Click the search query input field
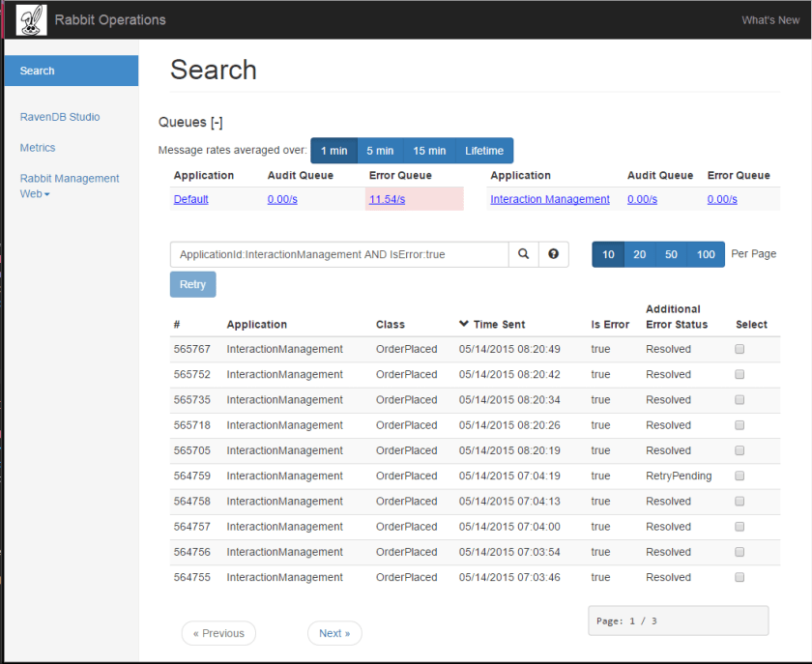The width and height of the screenshot is (812, 664). [x=339, y=254]
